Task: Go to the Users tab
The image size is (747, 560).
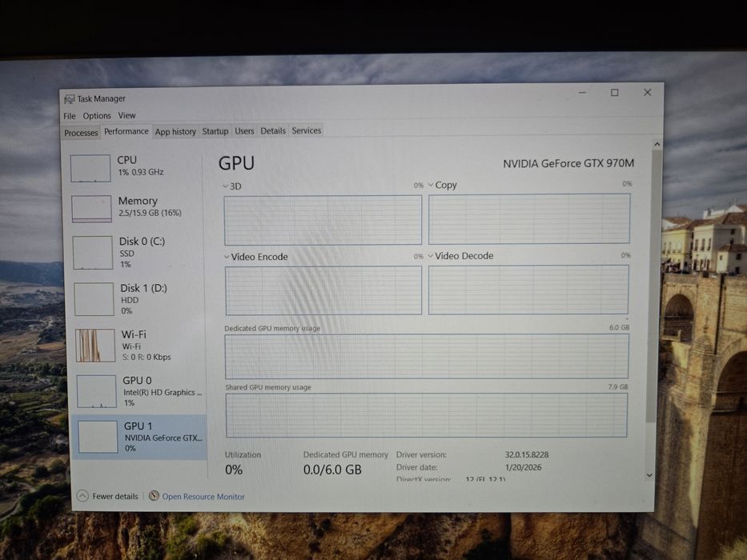Action: [244, 131]
